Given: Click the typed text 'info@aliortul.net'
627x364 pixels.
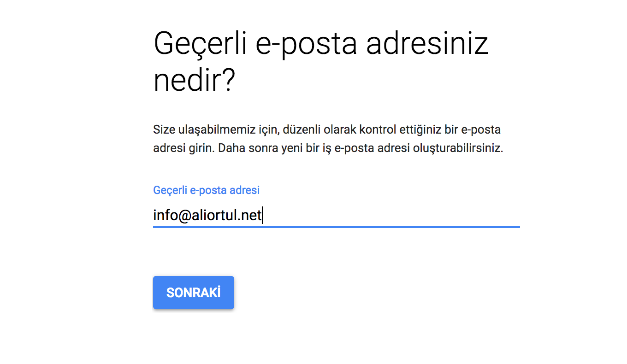Looking at the screenshot, I should tap(207, 215).
